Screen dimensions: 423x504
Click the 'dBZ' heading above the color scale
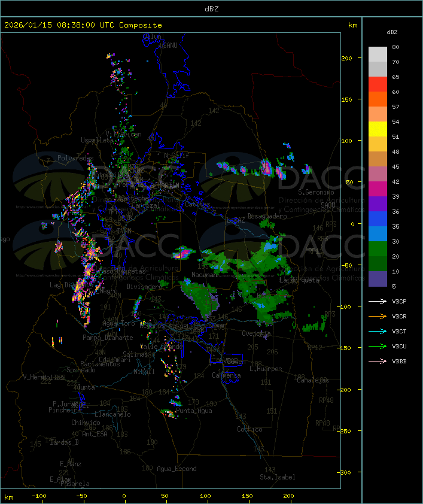[x=392, y=32]
